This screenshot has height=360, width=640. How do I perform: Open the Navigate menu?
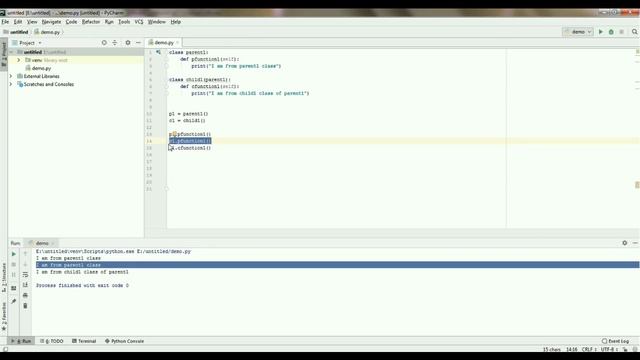[x=51, y=22]
